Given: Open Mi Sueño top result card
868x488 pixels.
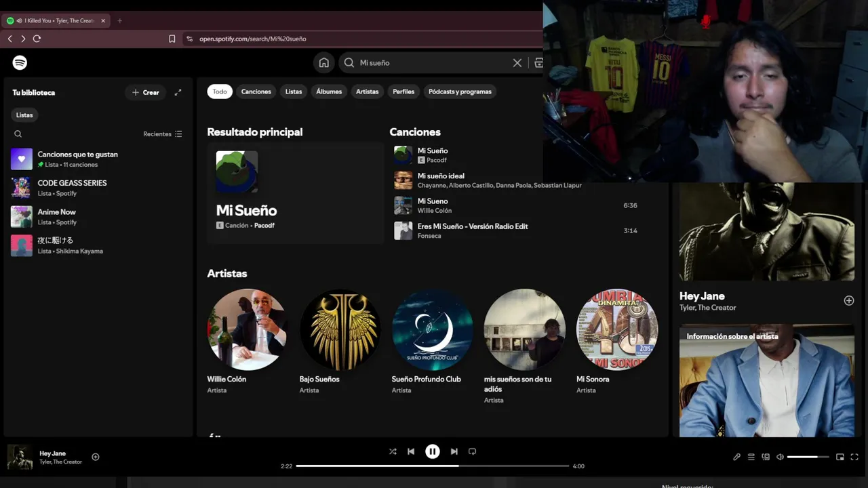Looking at the screenshot, I should click(295, 193).
